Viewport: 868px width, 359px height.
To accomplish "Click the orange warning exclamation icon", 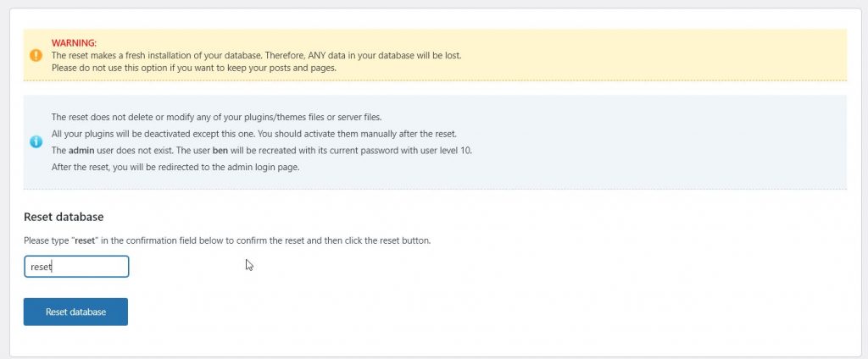I will pos(36,55).
